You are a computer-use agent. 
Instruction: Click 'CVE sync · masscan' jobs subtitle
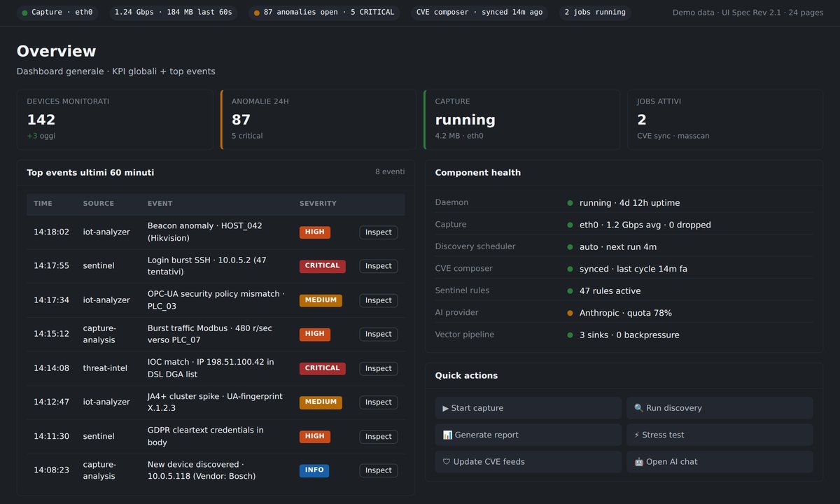click(x=673, y=136)
